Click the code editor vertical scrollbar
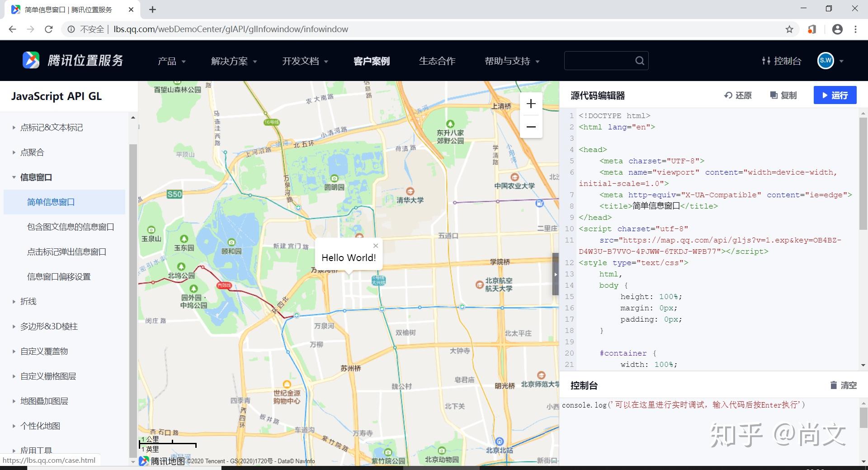The width and height of the screenshot is (868, 470). pos(863,174)
